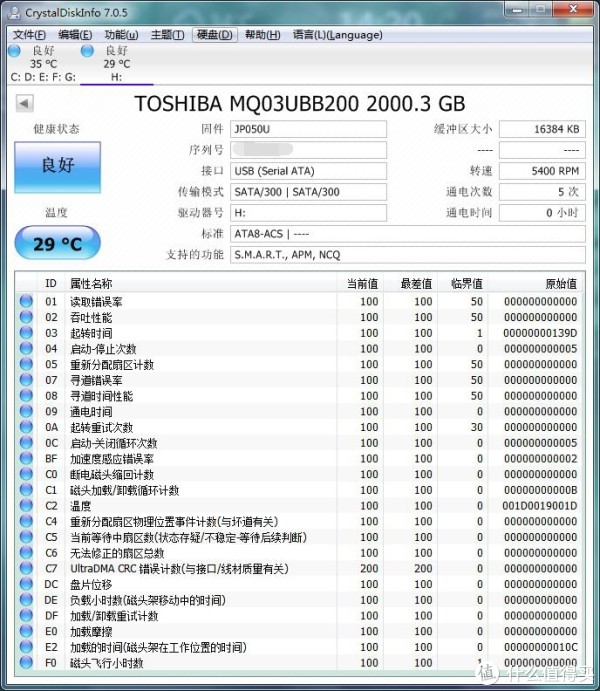The width and height of the screenshot is (600, 691).
Task: Open the 编辑(E) menu
Action: pos(75,35)
